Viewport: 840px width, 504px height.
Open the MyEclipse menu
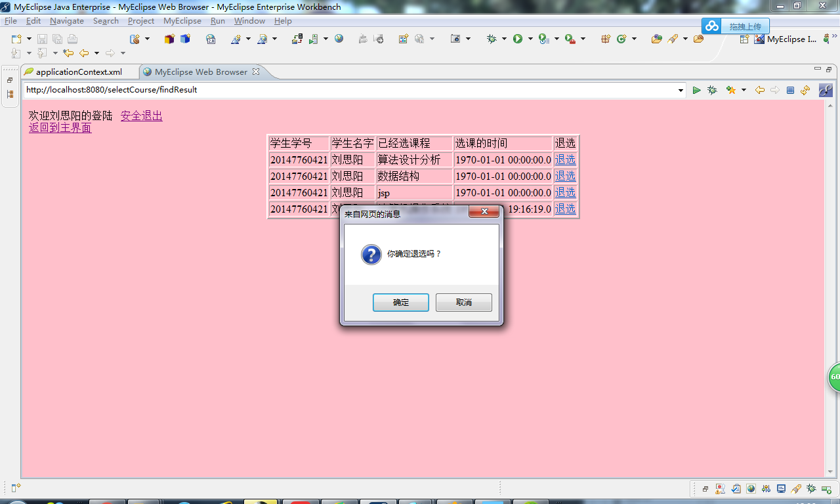[x=182, y=20]
